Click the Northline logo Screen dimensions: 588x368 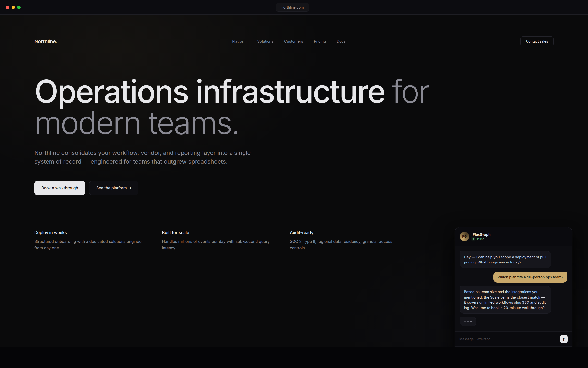(x=46, y=41)
